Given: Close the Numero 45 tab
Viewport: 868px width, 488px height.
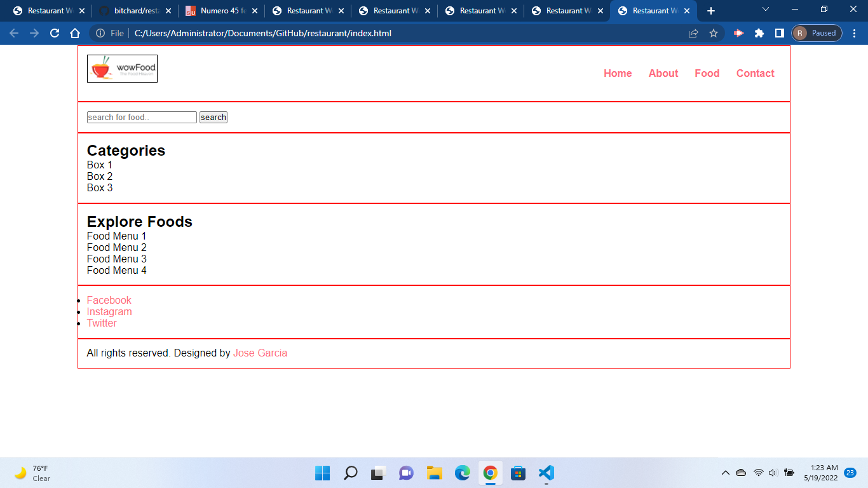Looking at the screenshot, I should click(x=255, y=11).
